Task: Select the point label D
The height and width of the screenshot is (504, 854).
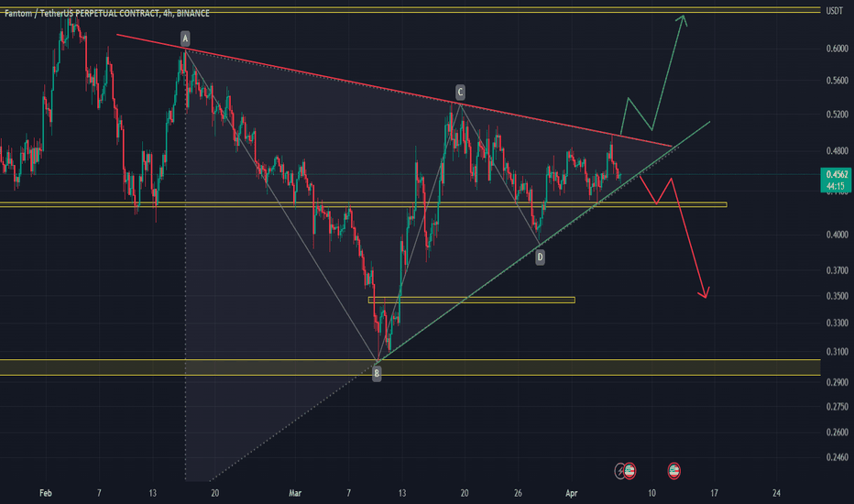Action: click(540, 257)
